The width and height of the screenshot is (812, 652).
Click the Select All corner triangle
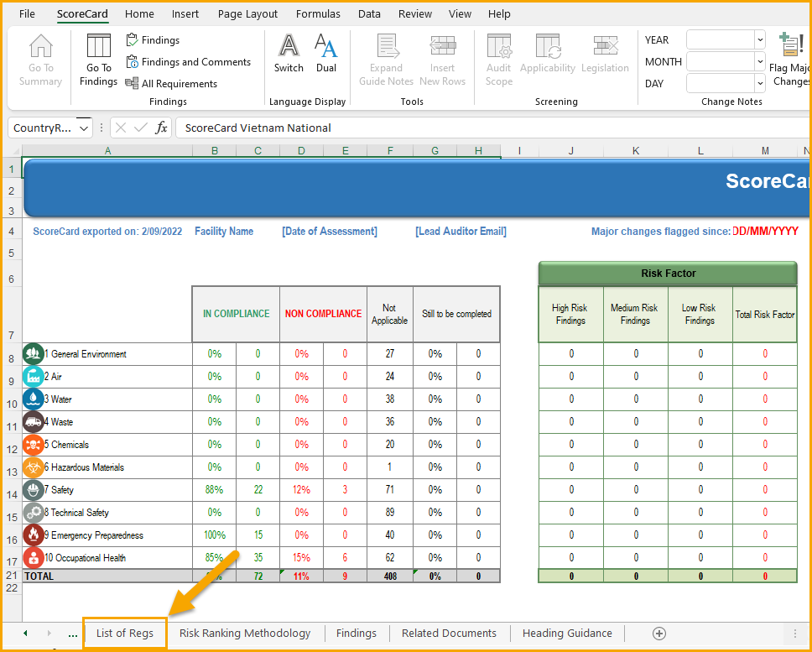pyautogui.click(x=15, y=151)
